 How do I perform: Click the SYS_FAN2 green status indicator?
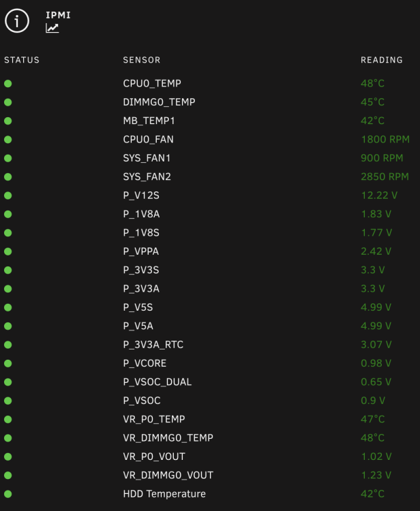pos(8,177)
